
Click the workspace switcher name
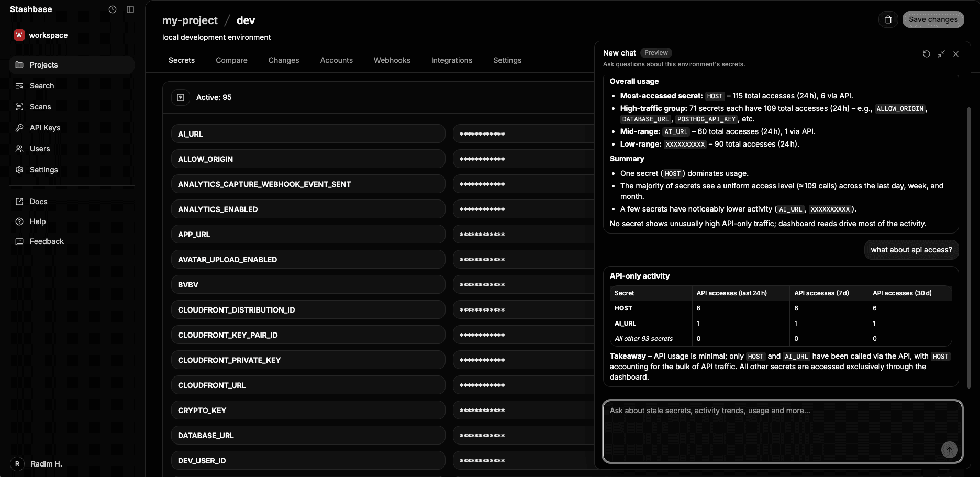tap(48, 35)
